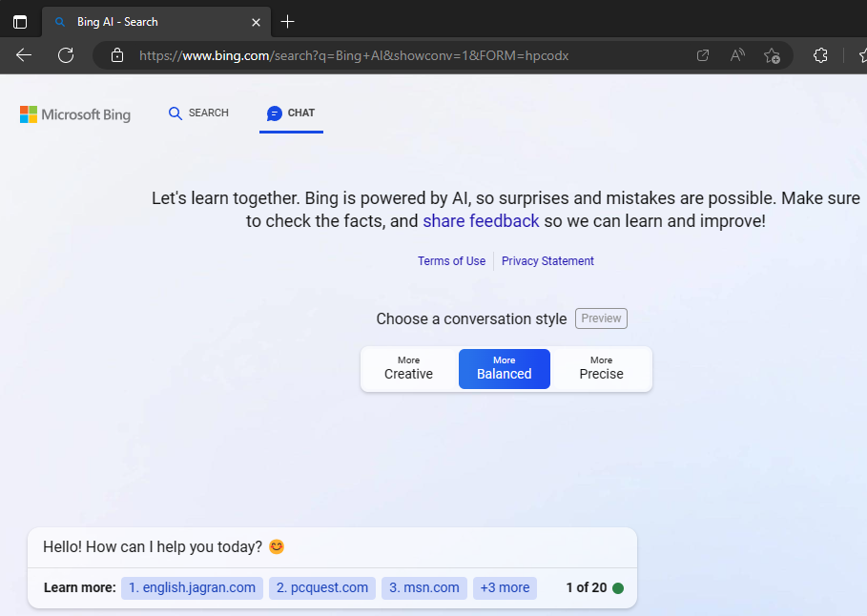Screen dimensions: 867x616
Task: Add this page to favorites
Action: click(772, 55)
